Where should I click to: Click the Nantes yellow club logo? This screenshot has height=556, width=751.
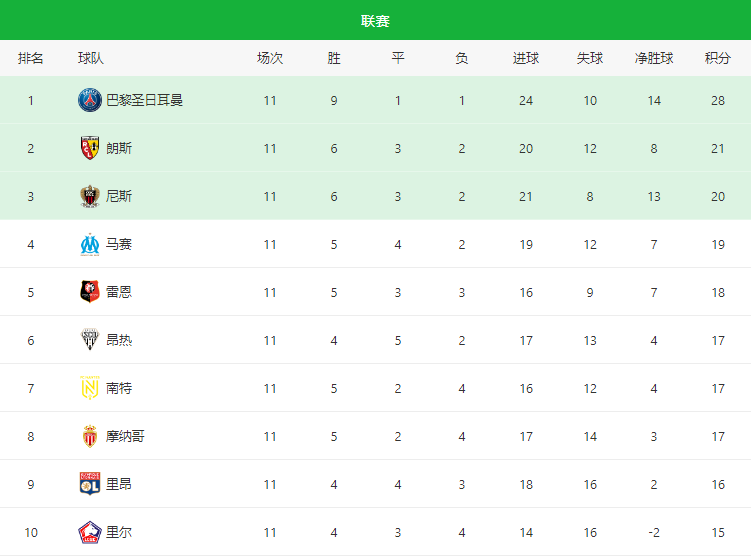(x=90, y=387)
